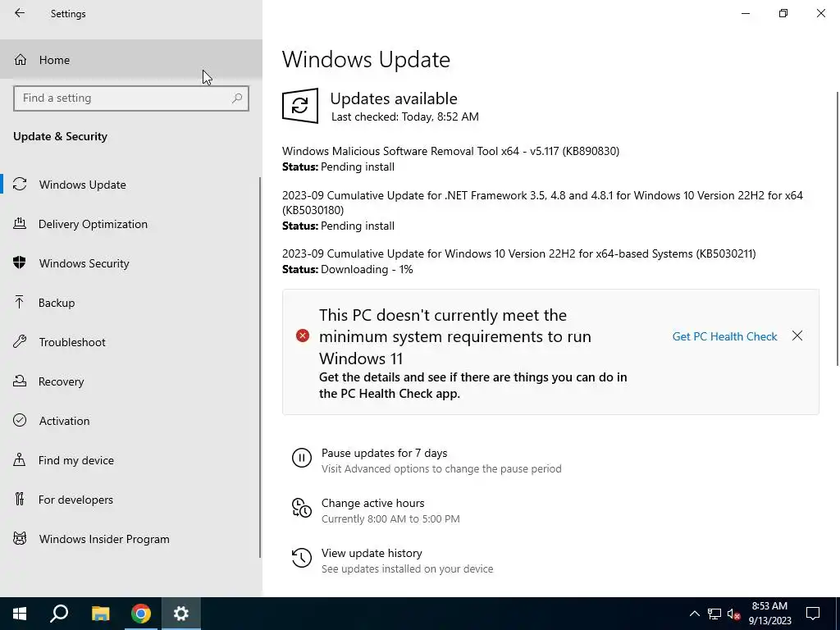Click the main content vertical scrollbar
The width and height of the screenshot is (840, 630).
pyautogui.click(x=838, y=229)
